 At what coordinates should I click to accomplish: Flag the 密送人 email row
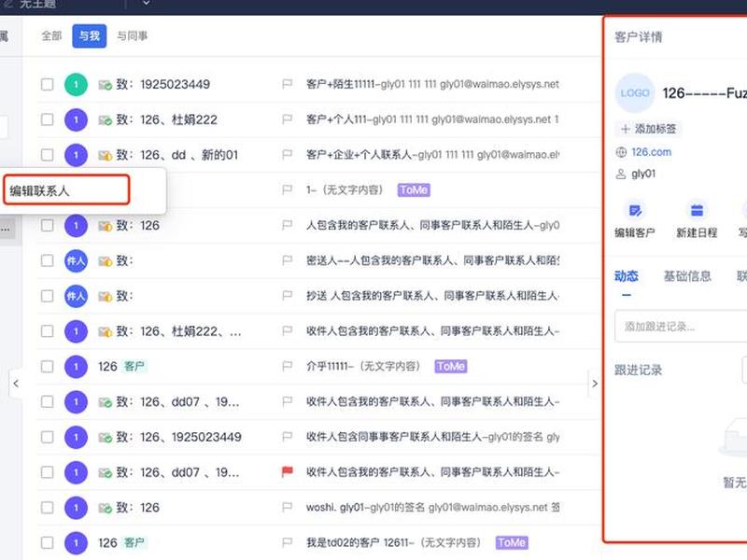click(x=288, y=260)
